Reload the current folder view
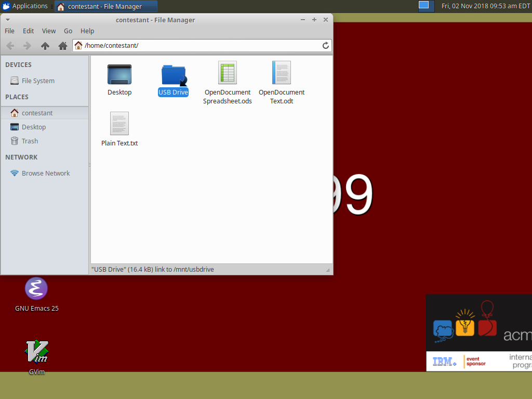The width and height of the screenshot is (532, 399). tap(325, 46)
